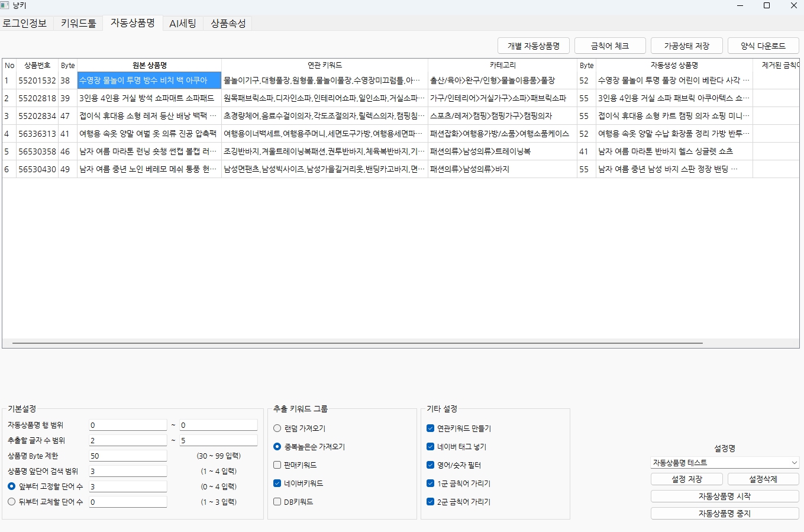Stop generation with 자동상품명 중지

[x=724, y=513]
